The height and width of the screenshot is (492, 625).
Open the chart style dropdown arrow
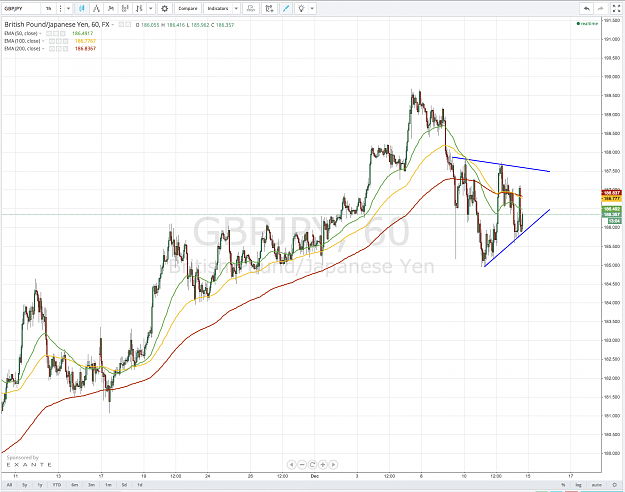[151, 8]
